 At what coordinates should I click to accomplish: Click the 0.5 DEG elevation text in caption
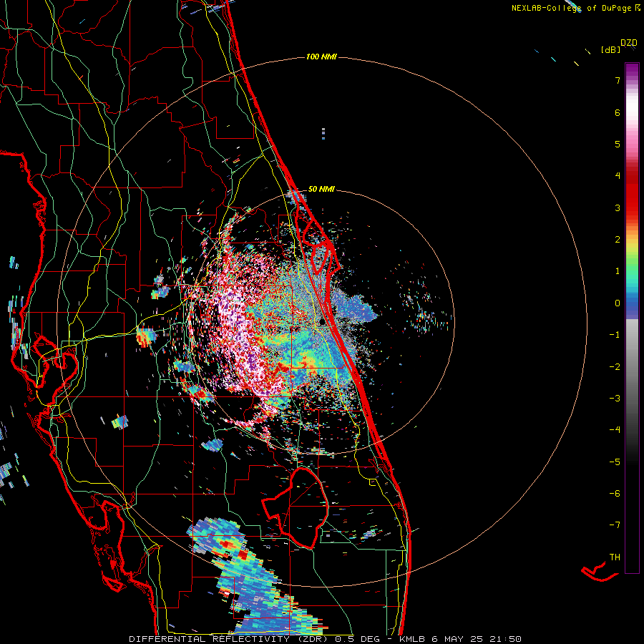click(357, 639)
